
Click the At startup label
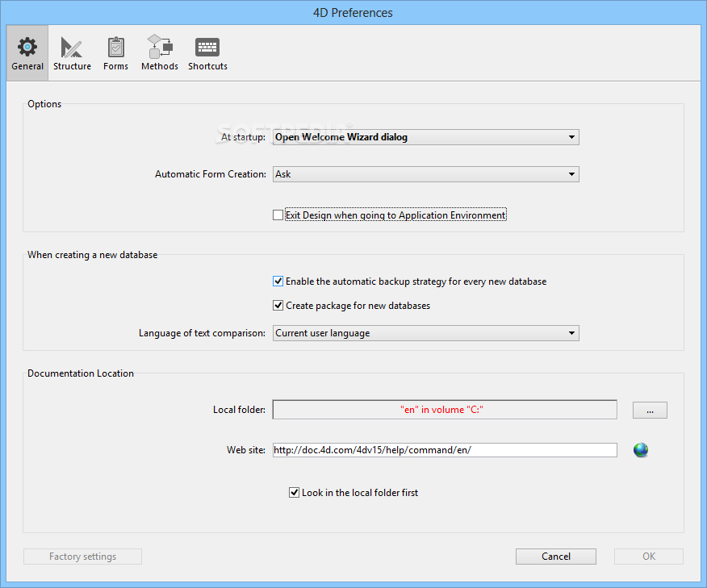pyautogui.click(x=243, y=137)
